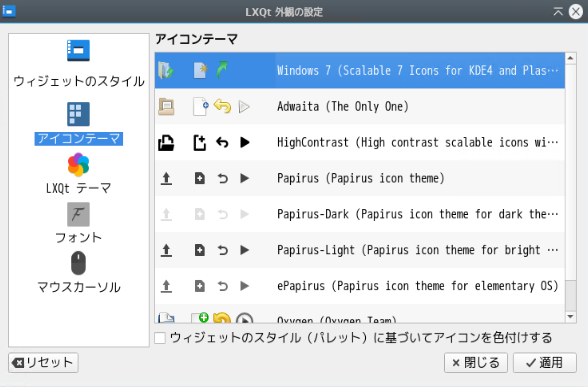Select HighContrast icon theme
Screen dimensions: 588x387
360,142
